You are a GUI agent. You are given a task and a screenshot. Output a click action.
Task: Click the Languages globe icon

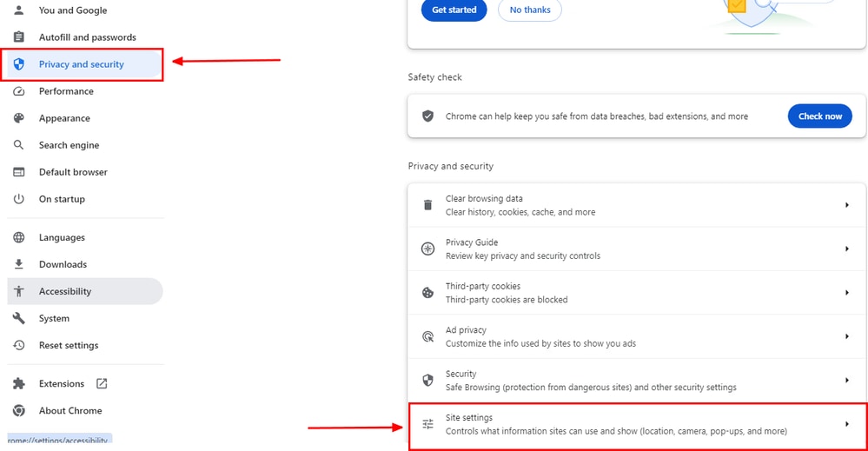pos(19,237)
